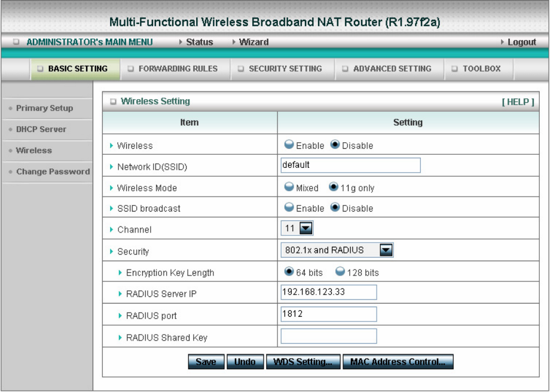Go to SECURITY SETTING tab
The image size is (550, 392).
pyautogui.click(x=282, y=69)
